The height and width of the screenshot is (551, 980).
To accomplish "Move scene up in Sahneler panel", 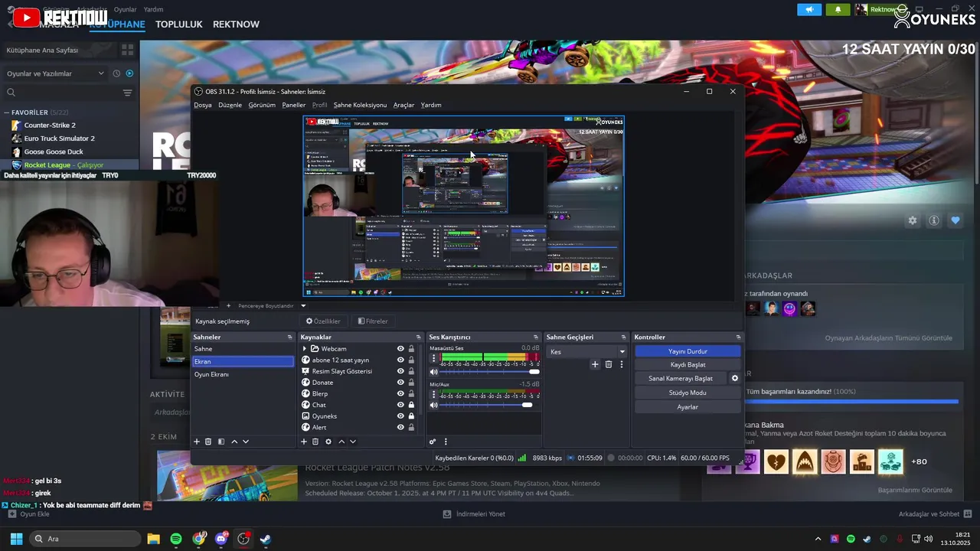I will (234, 442).
